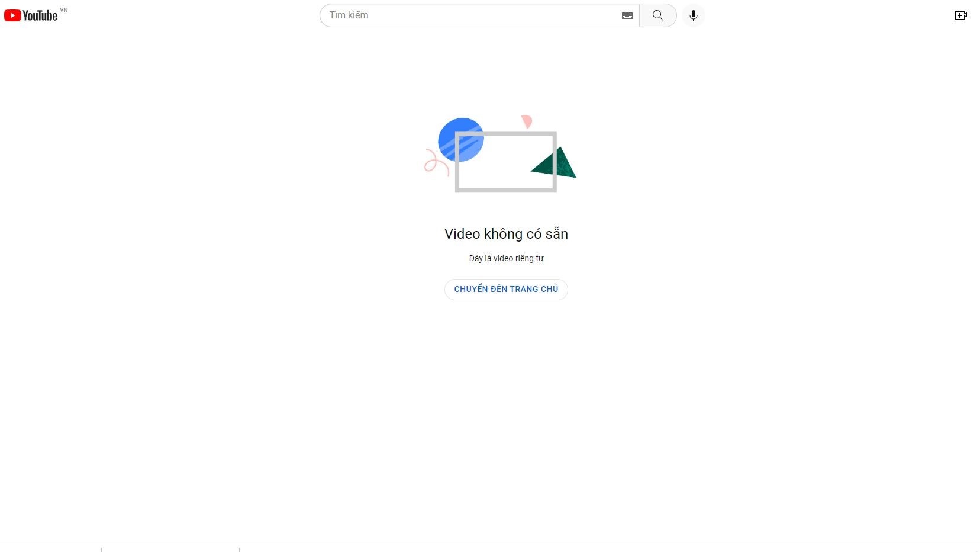
Task: Click the pink leaf shape above frame
Action: [x=526, y=121]
